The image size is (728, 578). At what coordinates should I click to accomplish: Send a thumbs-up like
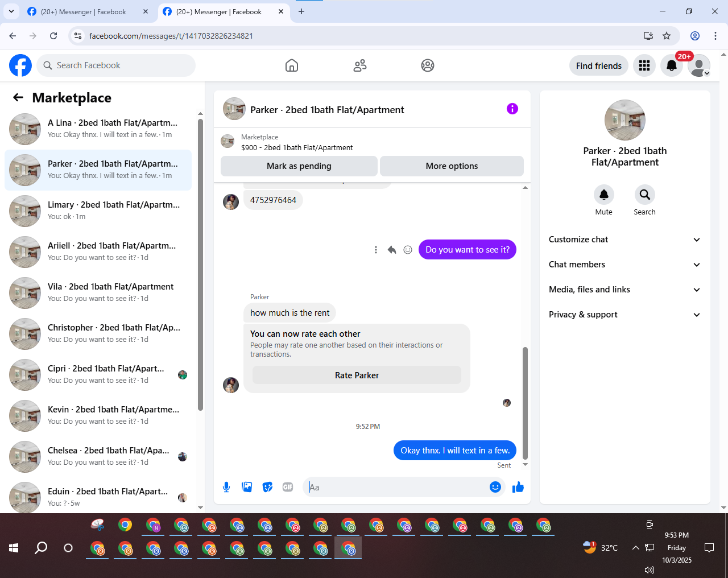(518, 487)
